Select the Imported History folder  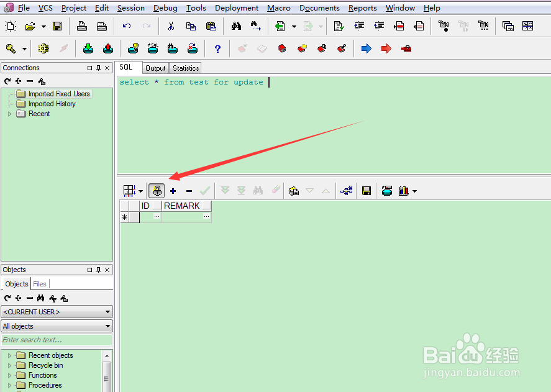pyautogui.click(x=46, y=104)
